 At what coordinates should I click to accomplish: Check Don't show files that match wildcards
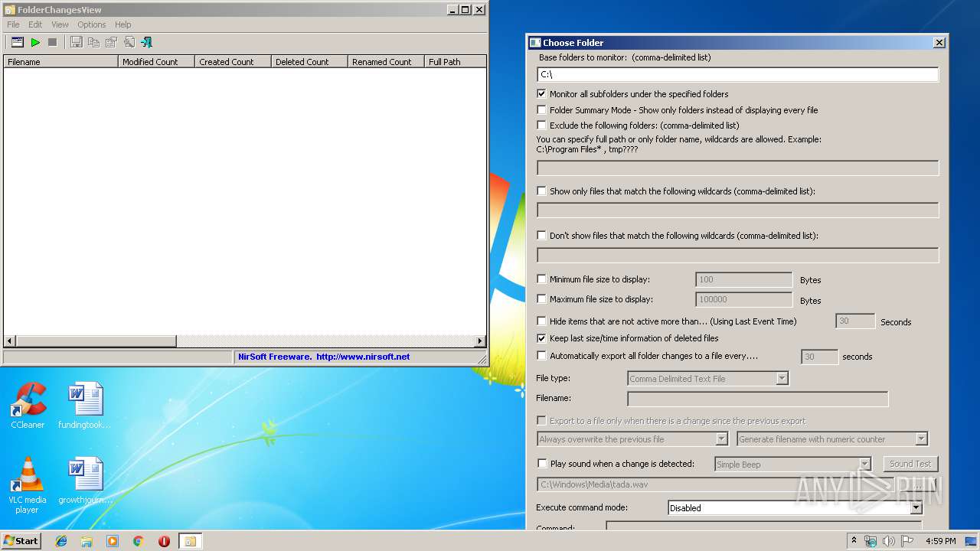pos(542,235)
